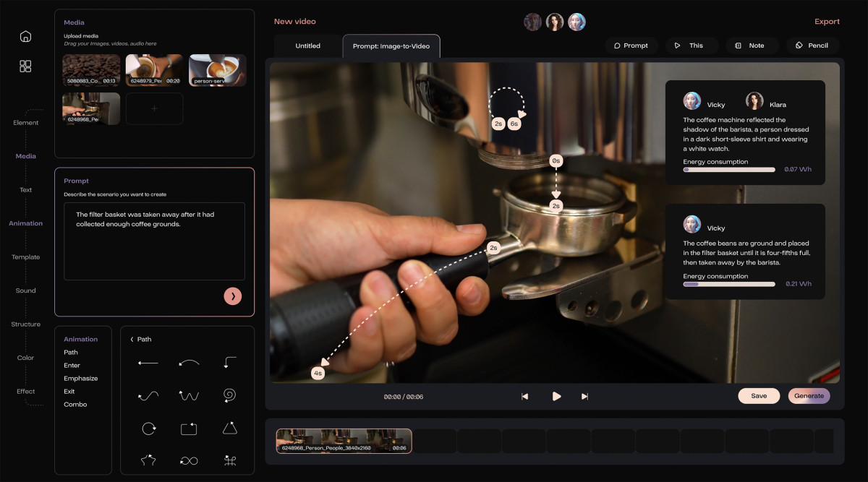Submit the prompt with the arrow button

pos(233,296)
